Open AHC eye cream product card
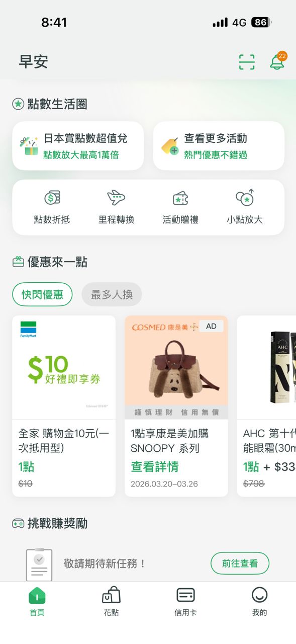 [266, 406]
